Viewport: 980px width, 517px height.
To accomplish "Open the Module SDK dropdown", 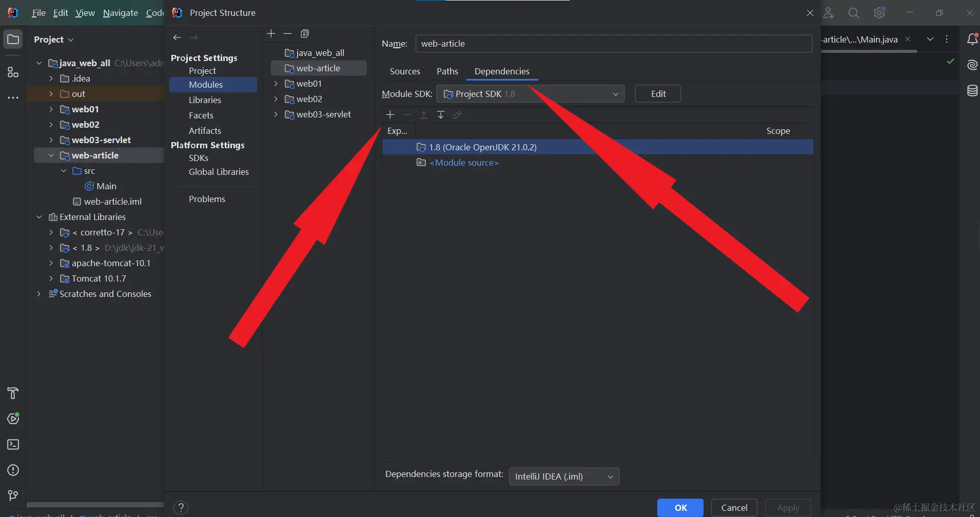I will point(531,94).
